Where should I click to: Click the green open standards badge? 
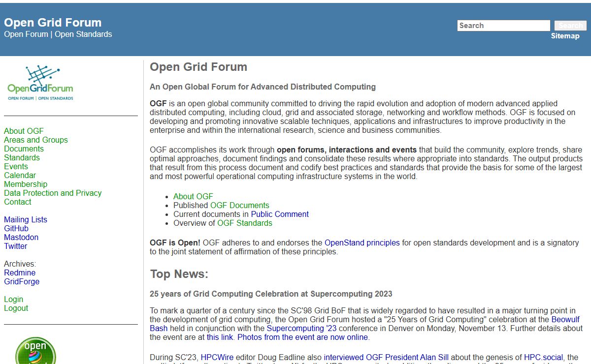point(35,350)
